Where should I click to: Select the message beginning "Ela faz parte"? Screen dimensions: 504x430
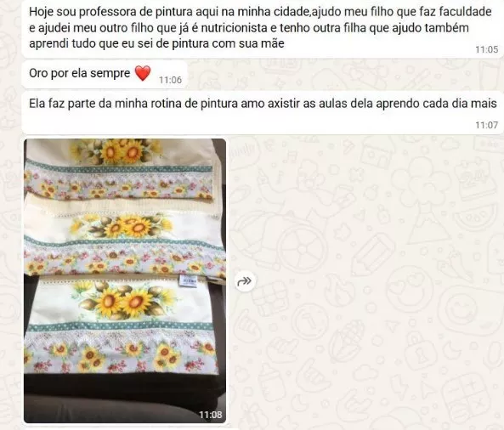pos(263,111)
